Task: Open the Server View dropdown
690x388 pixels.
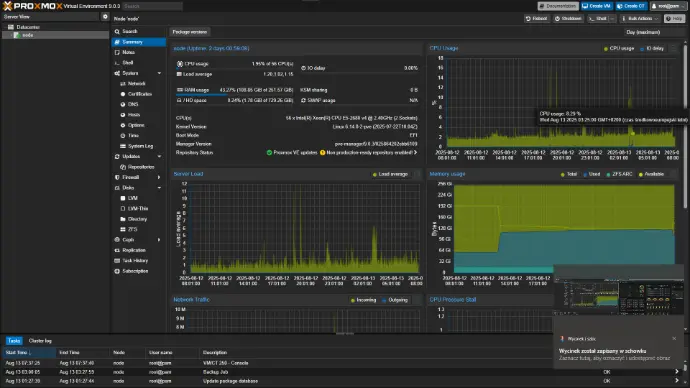Action: pyautogui.click(x=50, y=17)
